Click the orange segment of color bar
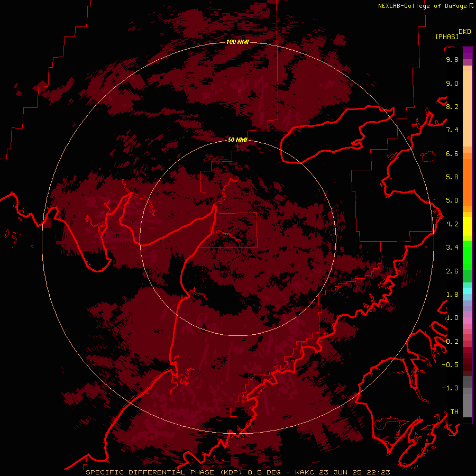Screen dimensions: 476x476 pos(467,182)
